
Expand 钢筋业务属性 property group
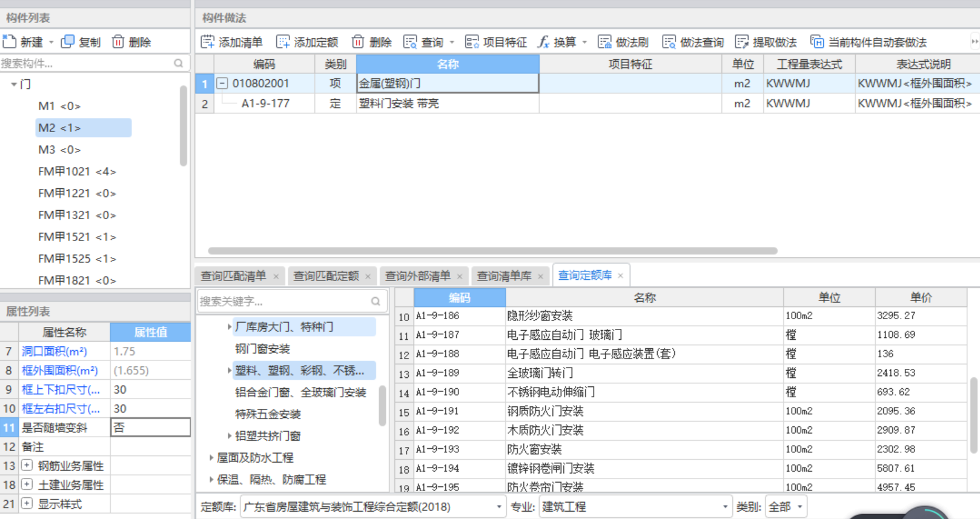pos(27,465)
